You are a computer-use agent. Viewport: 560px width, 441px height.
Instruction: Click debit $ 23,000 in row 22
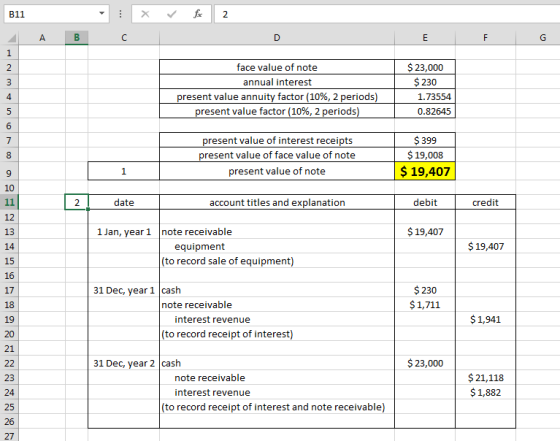click(425, 363)
